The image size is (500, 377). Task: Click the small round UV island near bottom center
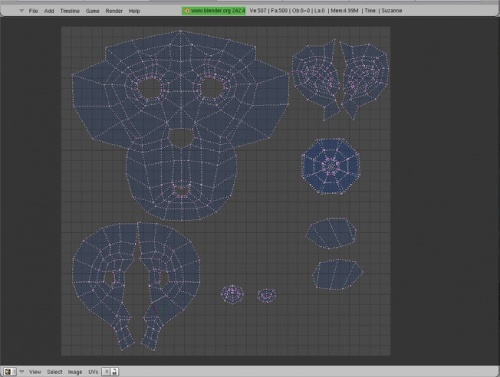232,294
